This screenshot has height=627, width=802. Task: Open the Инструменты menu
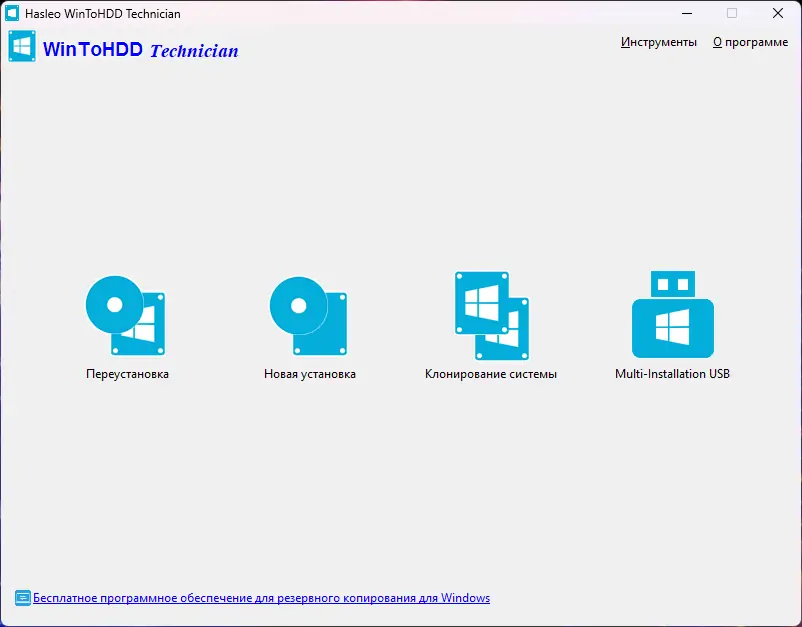[x=658, y=43]
